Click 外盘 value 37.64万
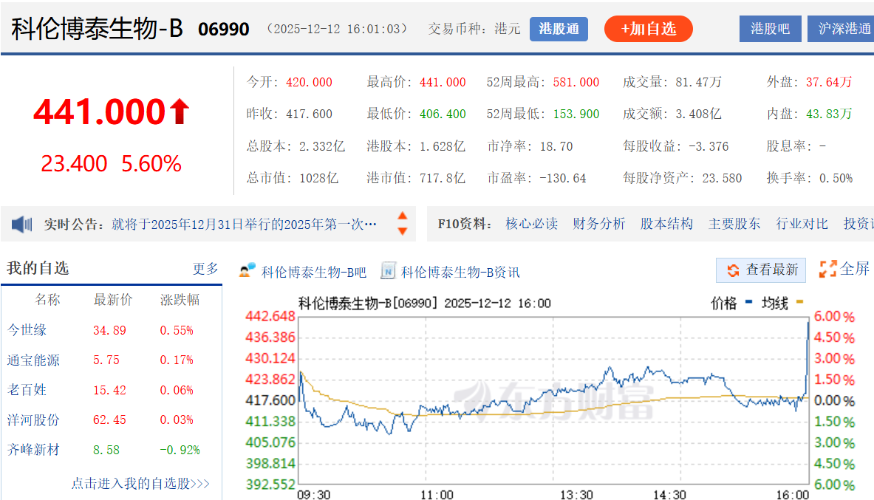Screen dimensions: 874x500 tap(829, 82)
